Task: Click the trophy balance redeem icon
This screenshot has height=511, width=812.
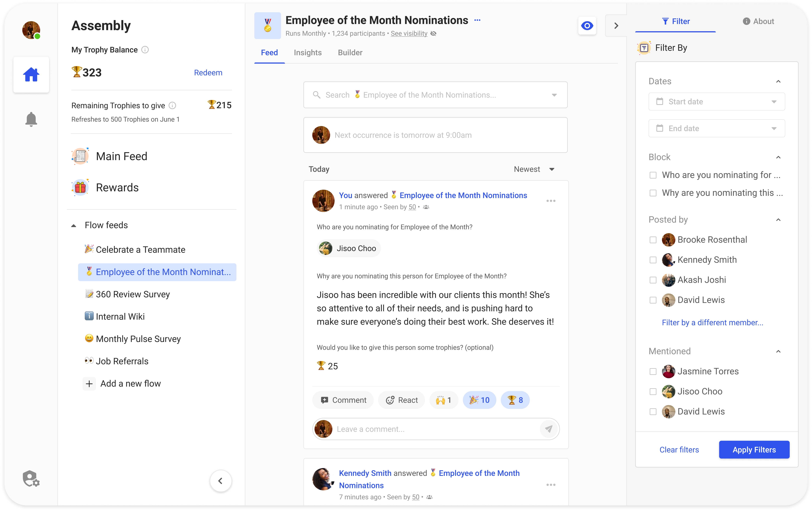Action: (208, 72)
